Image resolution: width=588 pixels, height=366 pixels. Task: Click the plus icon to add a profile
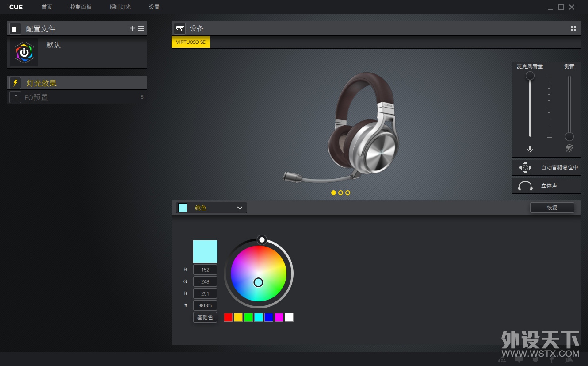(132, 28)
